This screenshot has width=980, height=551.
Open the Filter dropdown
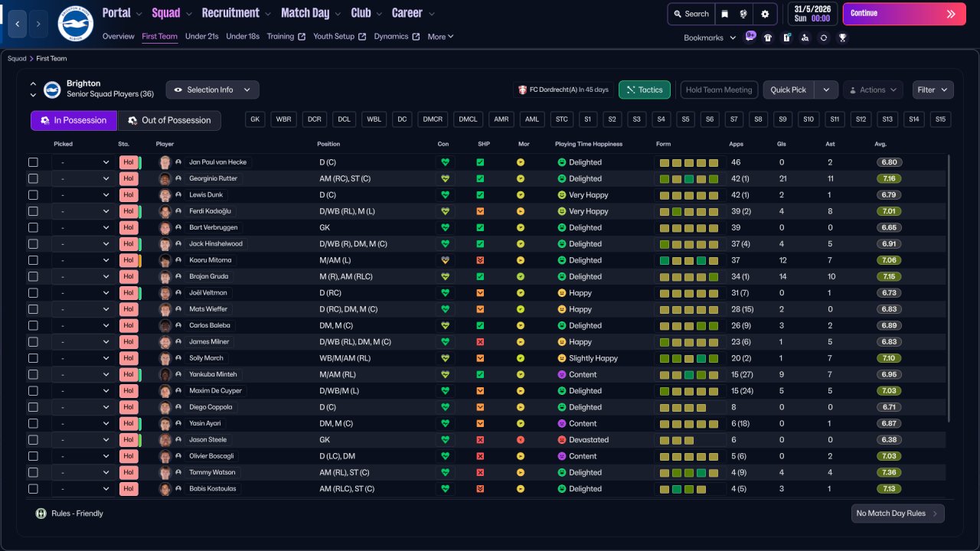(933, 90)
